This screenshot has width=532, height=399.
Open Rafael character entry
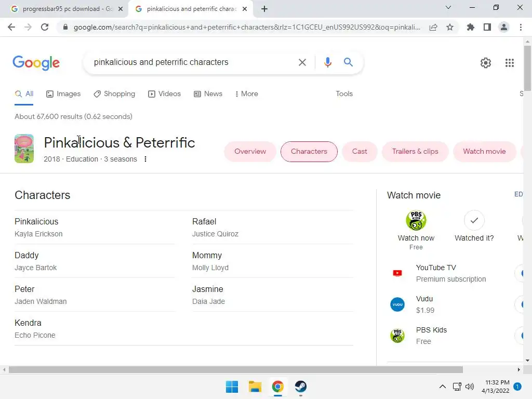pos(273,228)
